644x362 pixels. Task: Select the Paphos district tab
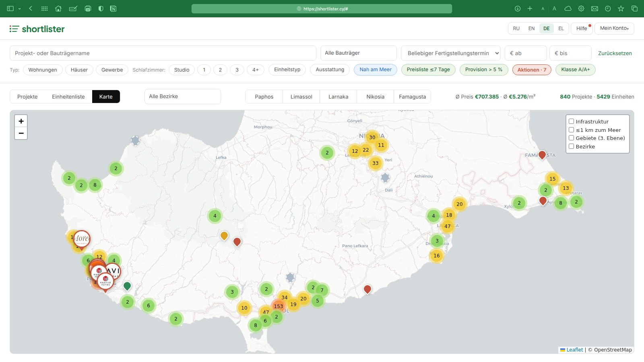click(264, 97)
